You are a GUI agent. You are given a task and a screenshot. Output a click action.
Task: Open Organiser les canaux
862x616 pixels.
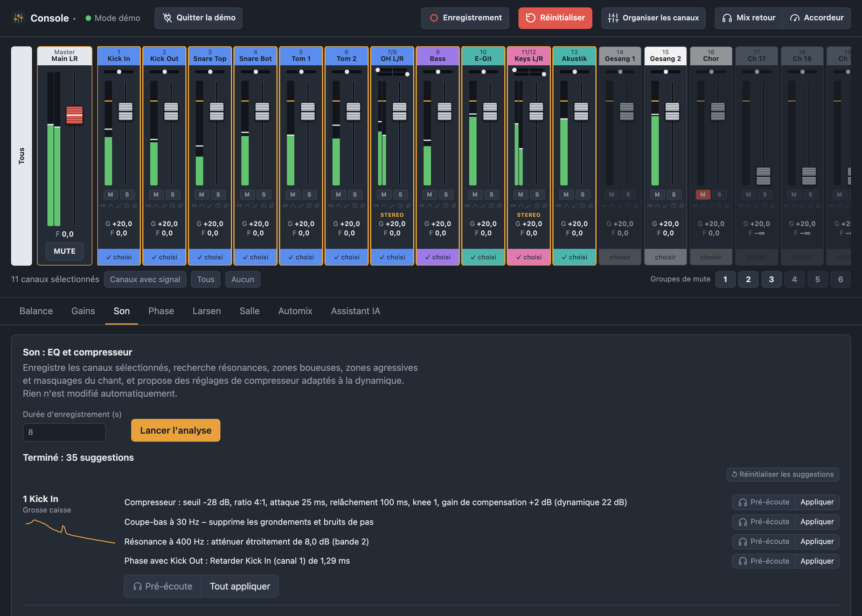pos(653,18)
